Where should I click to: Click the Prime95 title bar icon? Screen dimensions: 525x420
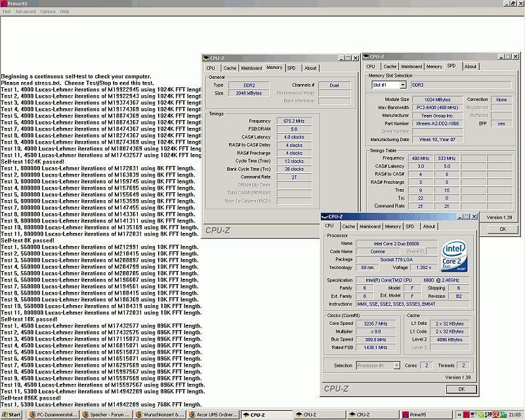[x=4, y=3]
